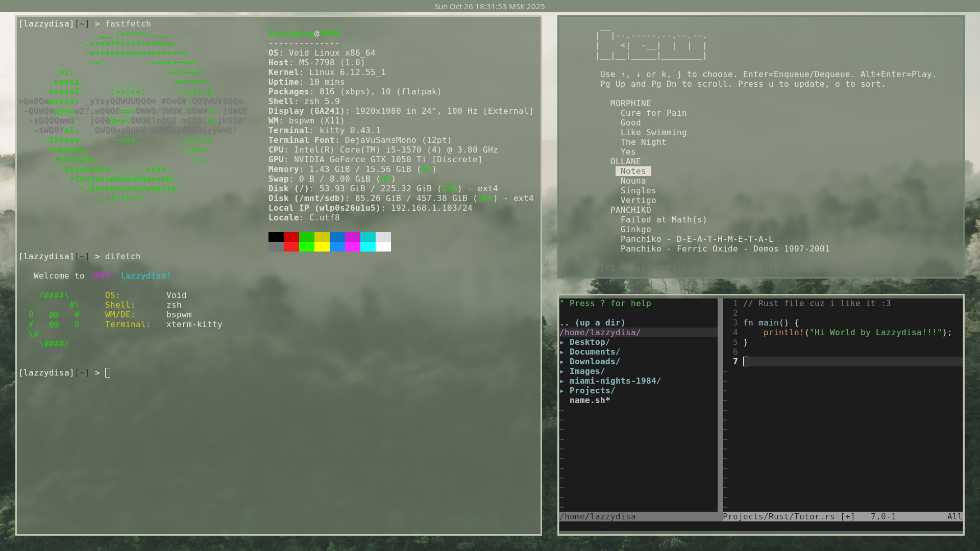Select the highlighted Notes album
Screen dimensions: 980x551
(x=633, y=171)
